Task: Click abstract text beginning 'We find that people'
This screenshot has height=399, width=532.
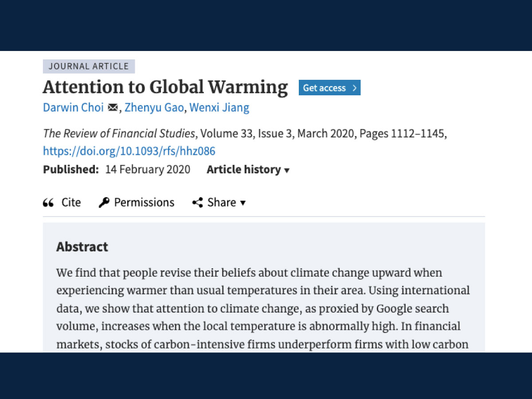Action: coord(263,308)
